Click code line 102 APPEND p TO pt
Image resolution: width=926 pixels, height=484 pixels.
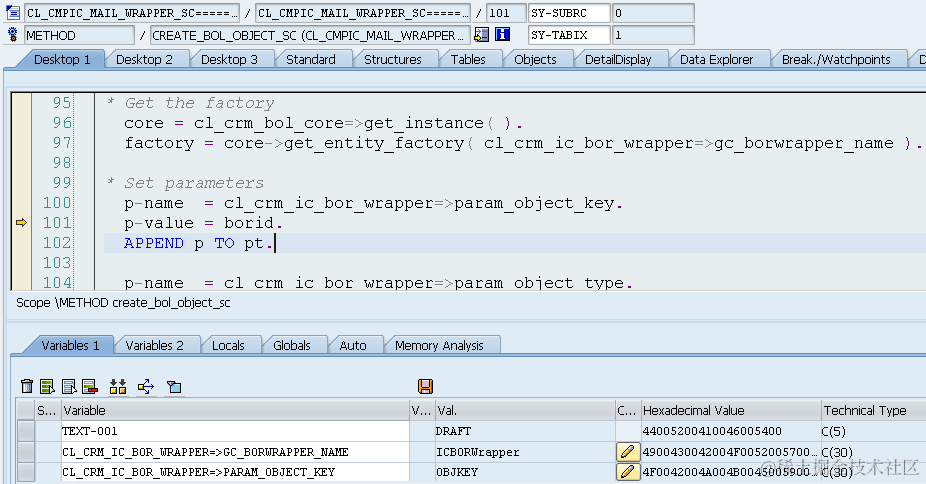[199, 243]
